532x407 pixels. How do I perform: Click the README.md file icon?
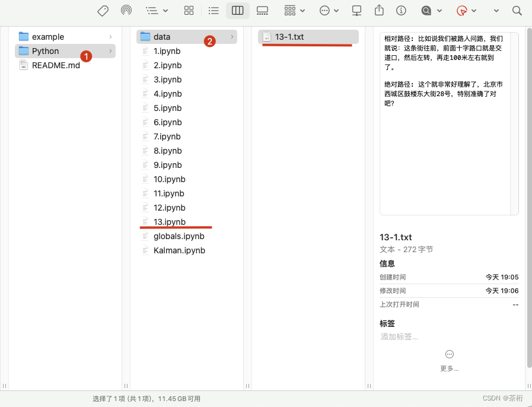click(x=23, y=65)
